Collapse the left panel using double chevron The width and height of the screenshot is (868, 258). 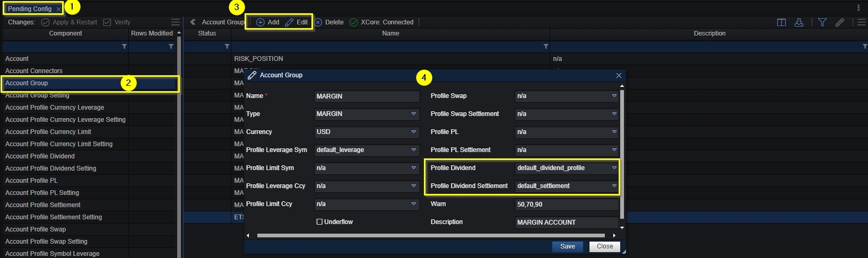[x=193, y=22]
